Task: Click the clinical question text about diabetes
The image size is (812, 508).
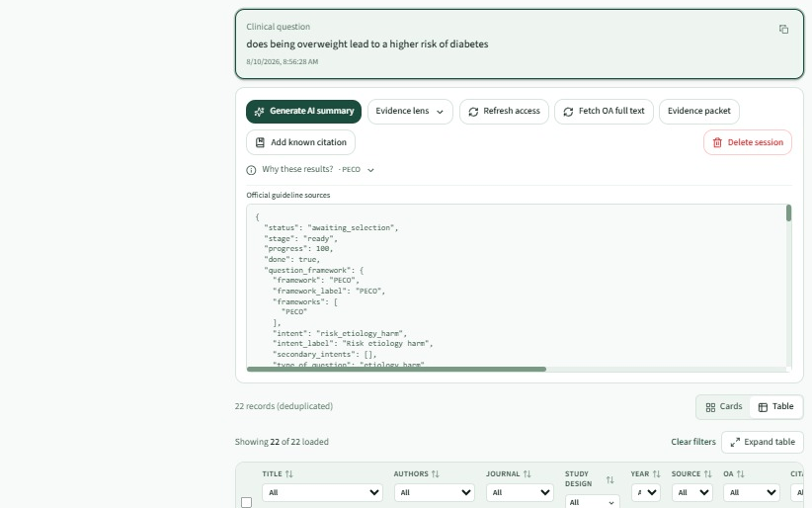Action: pyautogui.click(x=367, y=44)
